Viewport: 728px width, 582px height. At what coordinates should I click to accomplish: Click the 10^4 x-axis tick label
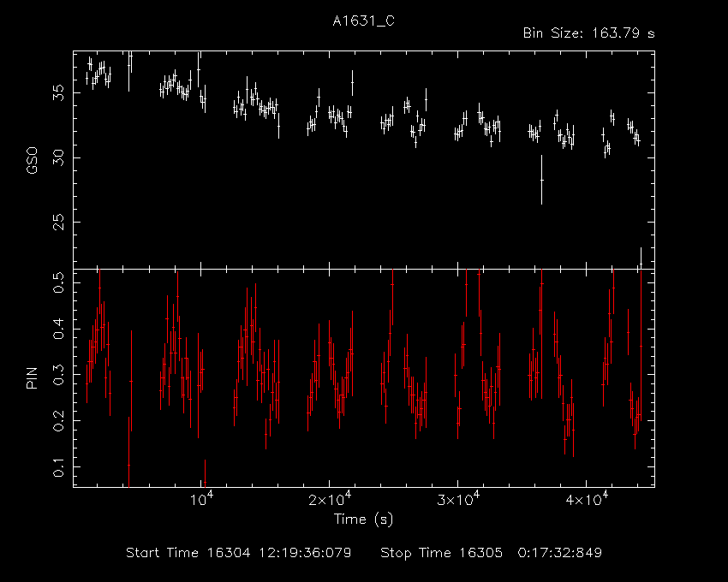pyautogui.click(x=201, y=499)
